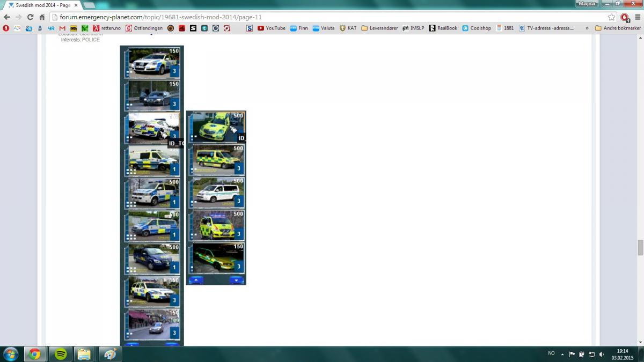Select the bottom street scene thumbnail in left column

[152, 324]
